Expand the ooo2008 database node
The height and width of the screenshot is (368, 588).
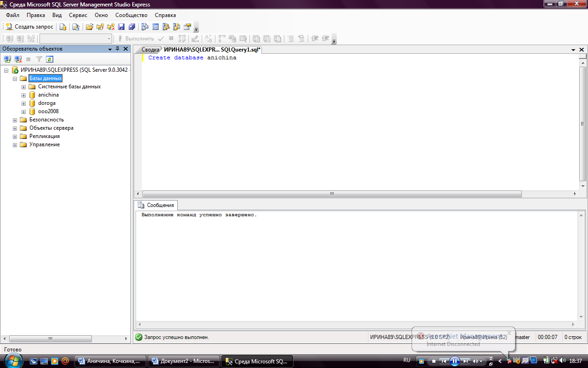23,111
